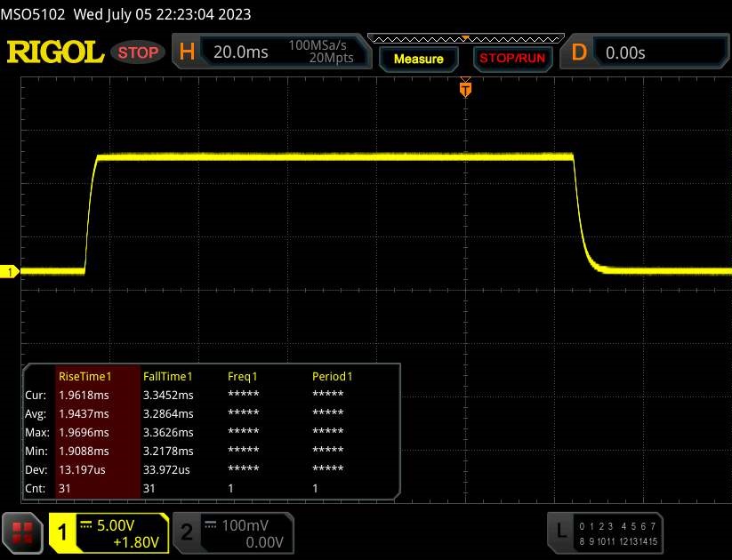Click the 100MSa/s sample rate readout
Image resolution: width=732 pixels, height=560 pixels.
tap(318, 45)
